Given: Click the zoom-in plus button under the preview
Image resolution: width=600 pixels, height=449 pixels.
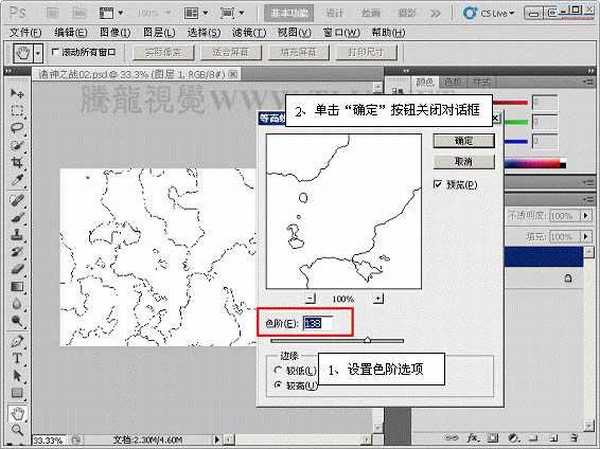Looking at the screenshot, I should pyautogui.click(x=376, y=298).
